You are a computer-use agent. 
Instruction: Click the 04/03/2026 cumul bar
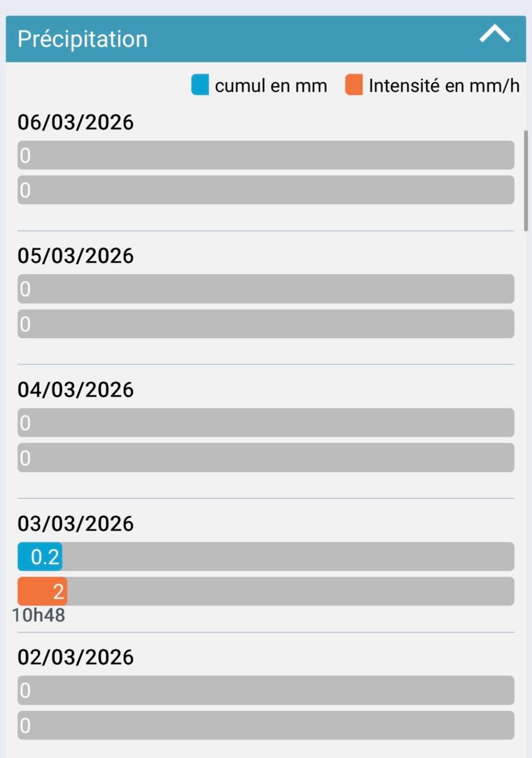[265, 423]
